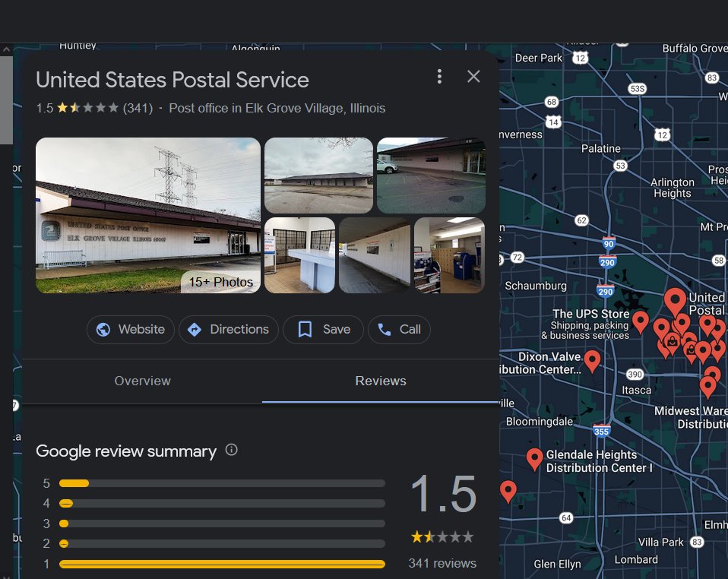Screen dimensions: 728x579
Task: View the photo with the white car
Action: (x=432, y=175)
